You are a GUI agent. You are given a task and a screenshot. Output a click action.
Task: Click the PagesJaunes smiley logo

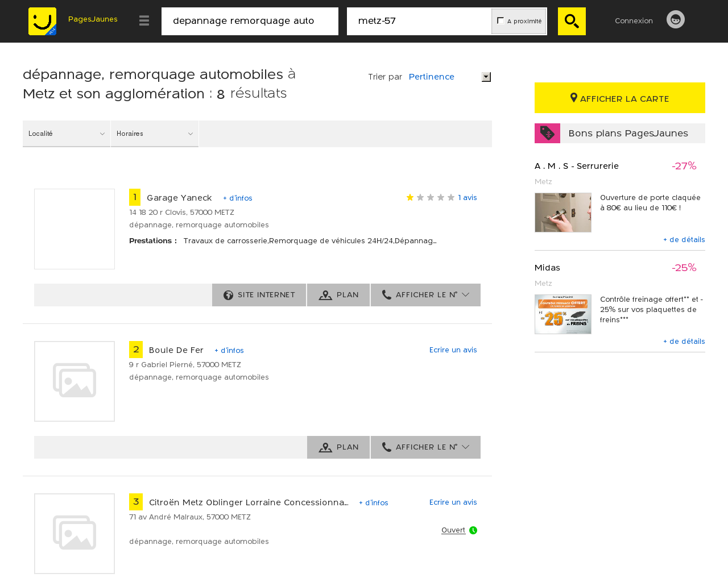42,21
